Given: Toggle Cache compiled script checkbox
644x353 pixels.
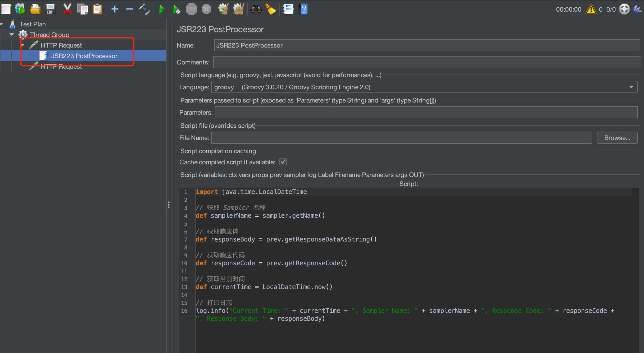Looking at the screenshot, I should point(283,162).
